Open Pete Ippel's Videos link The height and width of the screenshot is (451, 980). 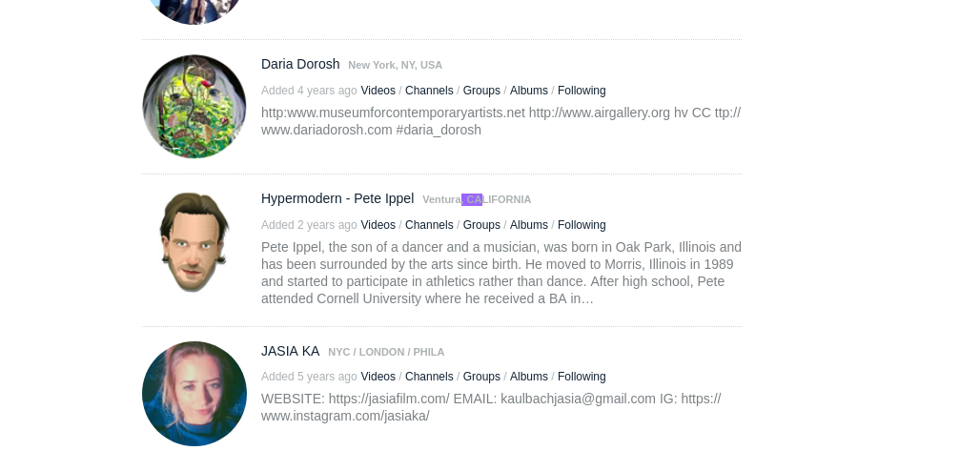coord(378,225)
